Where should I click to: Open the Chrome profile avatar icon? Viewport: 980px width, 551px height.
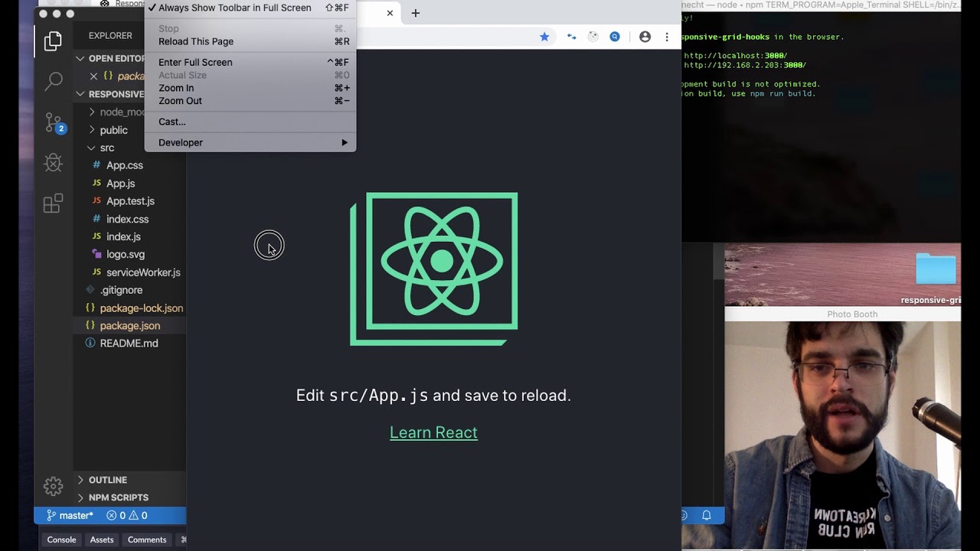645,37
